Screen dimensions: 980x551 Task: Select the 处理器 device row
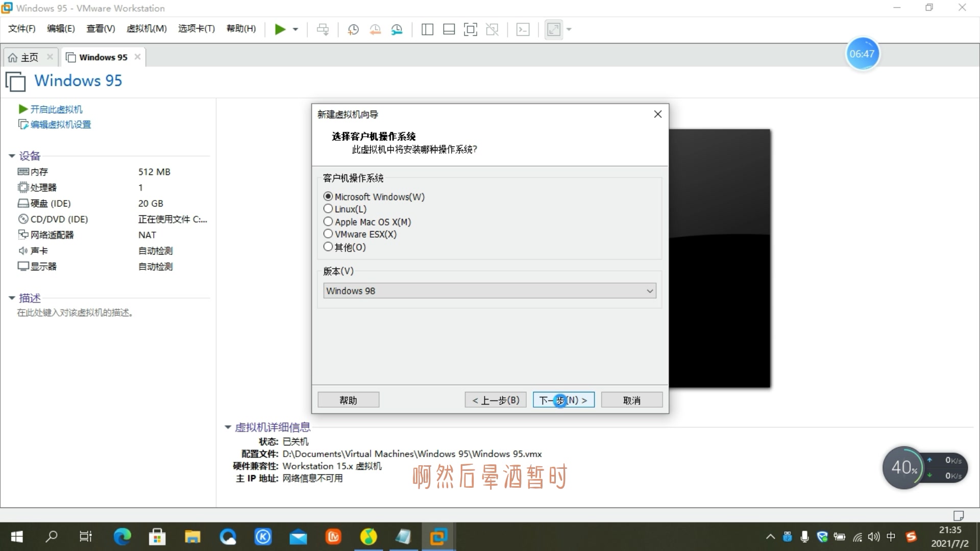click(x=112, y=188)
